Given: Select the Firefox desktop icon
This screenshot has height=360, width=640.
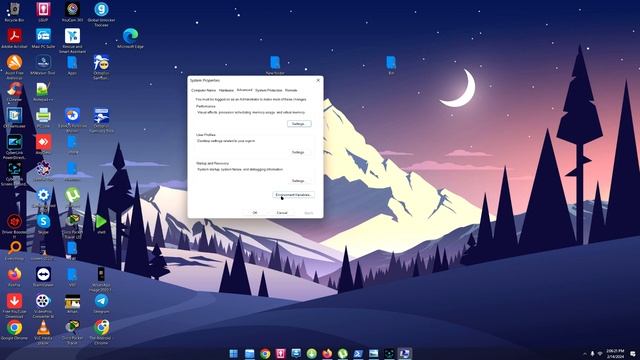Looking at the screenshot, I should tap(14, 277).
